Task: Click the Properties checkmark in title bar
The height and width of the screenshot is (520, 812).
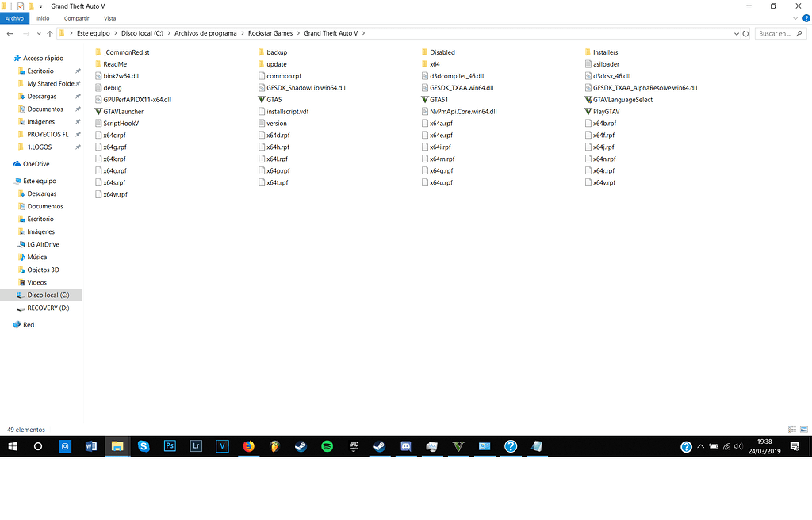Action: pos(20,6)
